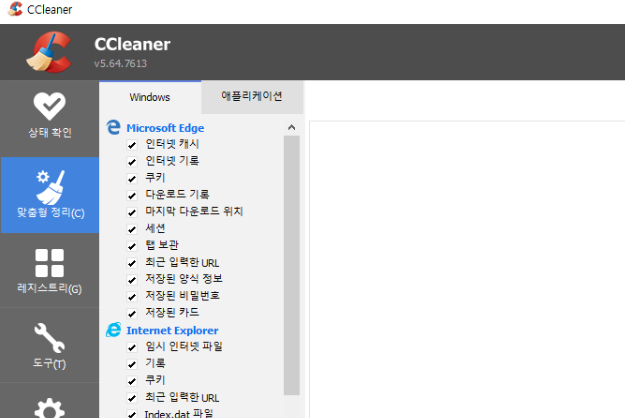Screen dimensions: 625x418
Task: Toggle the 쿠키 checkbox under Microsoft Edge
Action: point(132,178)
